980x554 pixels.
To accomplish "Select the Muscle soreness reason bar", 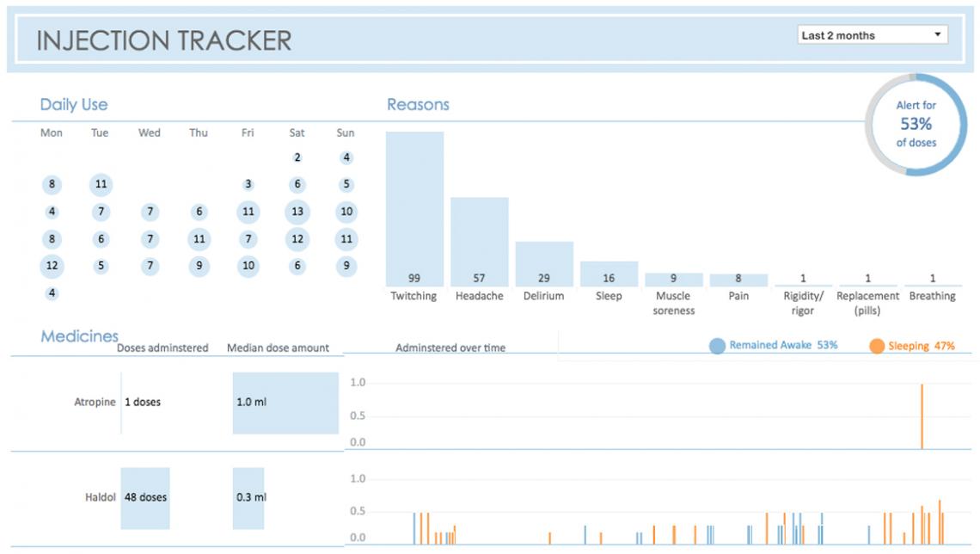I will [x=674, y=280].
